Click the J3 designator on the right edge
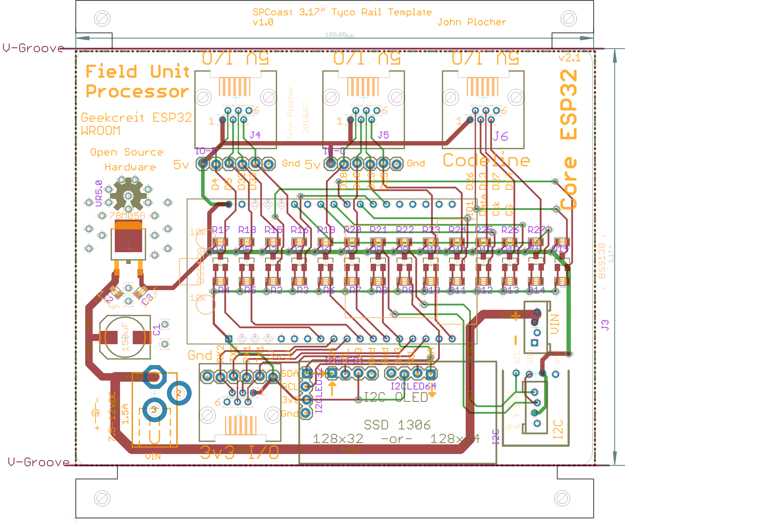This screenshot has height=532, width=775. click(x=605, y=325)
